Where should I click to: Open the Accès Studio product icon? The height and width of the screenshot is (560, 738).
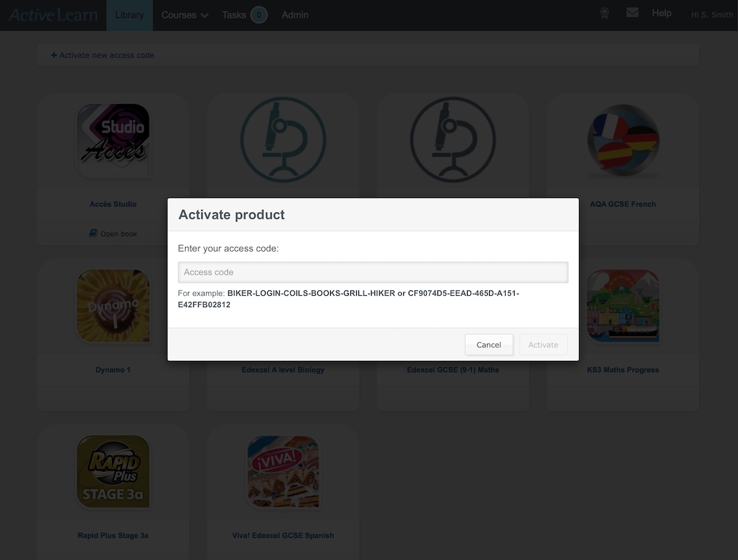pyautogui.click(x=113, y=140)
